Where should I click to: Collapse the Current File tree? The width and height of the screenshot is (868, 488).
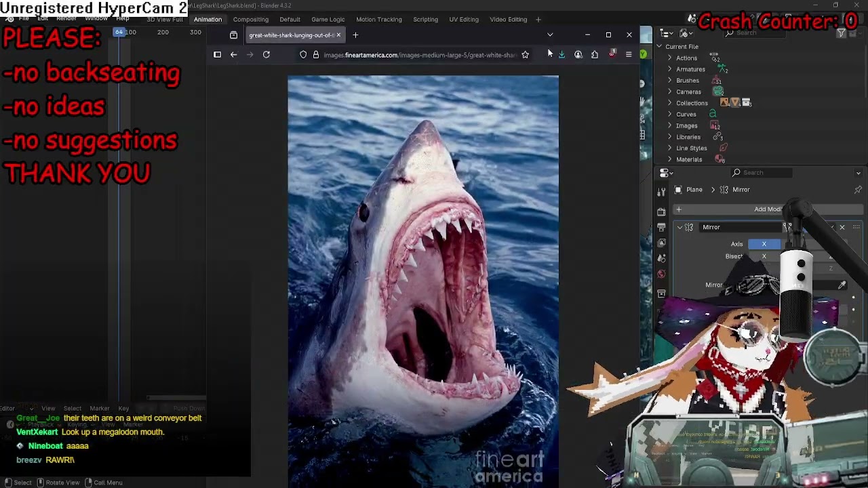coord(658,47)
